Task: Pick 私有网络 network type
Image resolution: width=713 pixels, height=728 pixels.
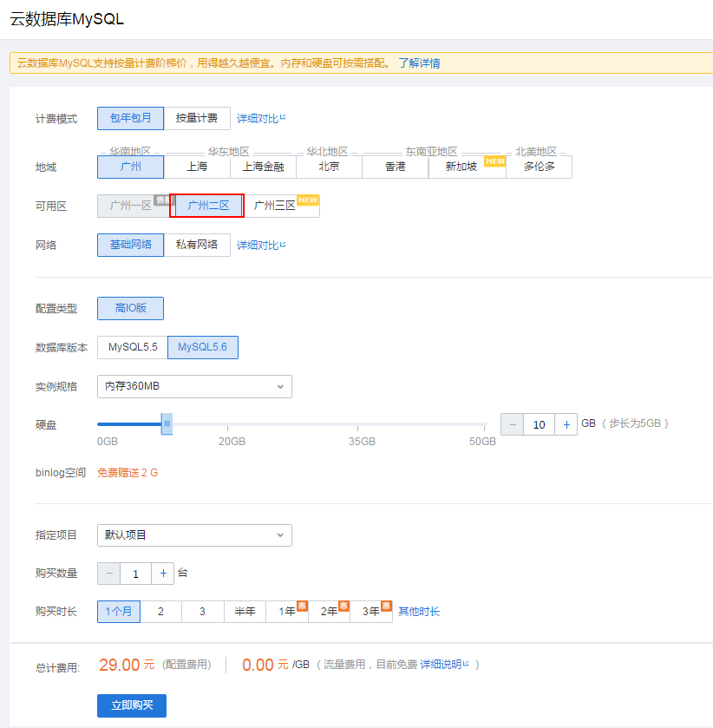Action: (x=197, y=245)
